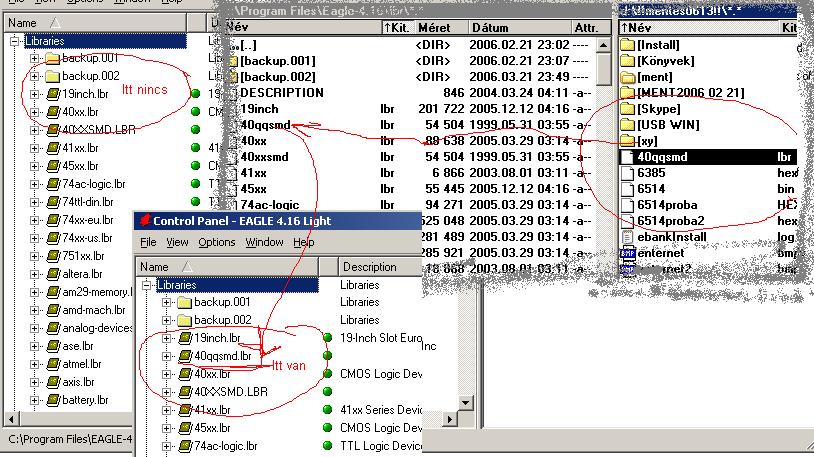Expand backup.001 in front Control Panel
Image resolution: width=814 pixels, height=457 pixels.
point(167,302)
